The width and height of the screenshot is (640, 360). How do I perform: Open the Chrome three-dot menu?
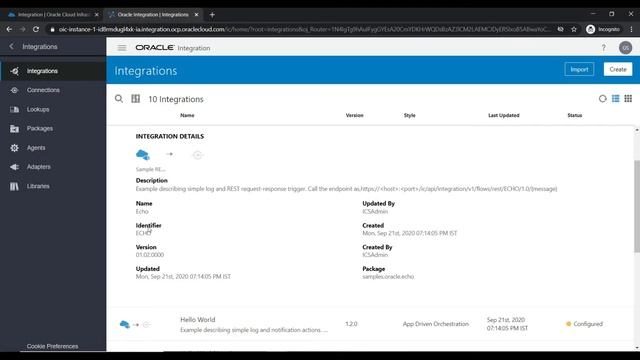pos(631,29)
